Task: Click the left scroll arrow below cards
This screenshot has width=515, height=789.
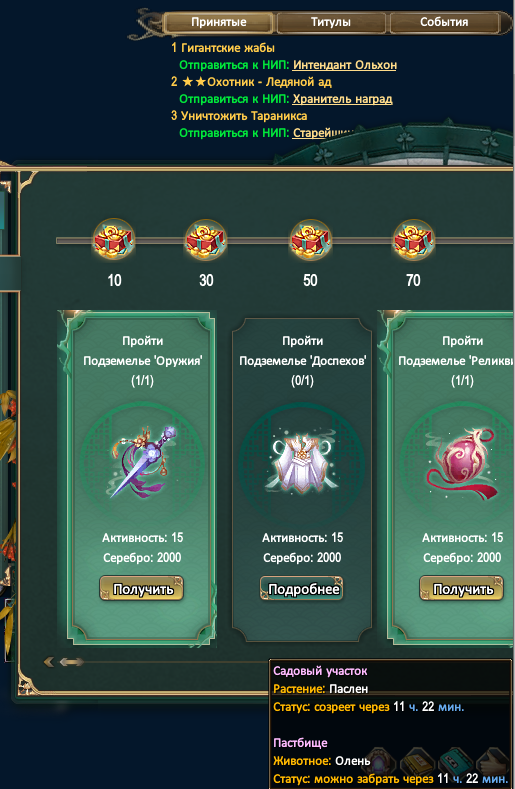Action: [x=49, y=662]
